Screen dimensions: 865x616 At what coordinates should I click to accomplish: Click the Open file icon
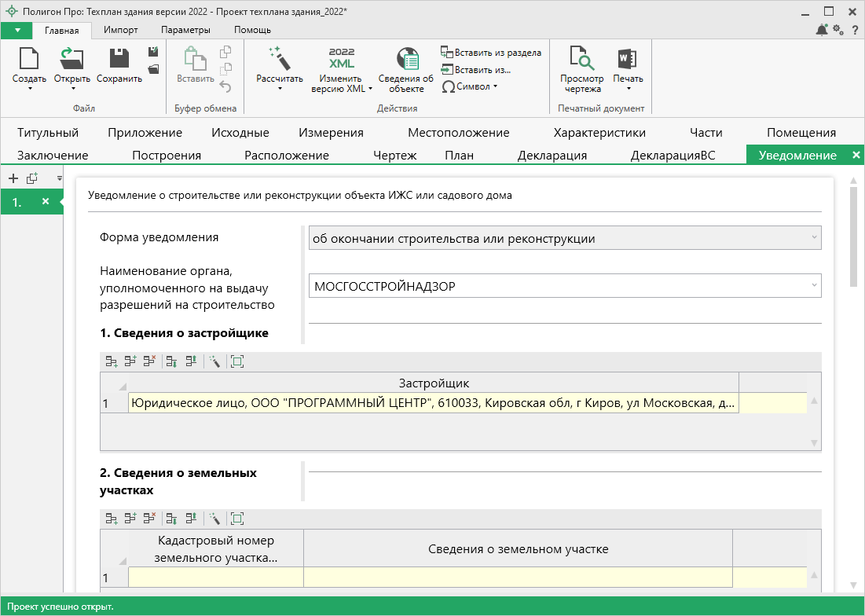click(71, 60)
